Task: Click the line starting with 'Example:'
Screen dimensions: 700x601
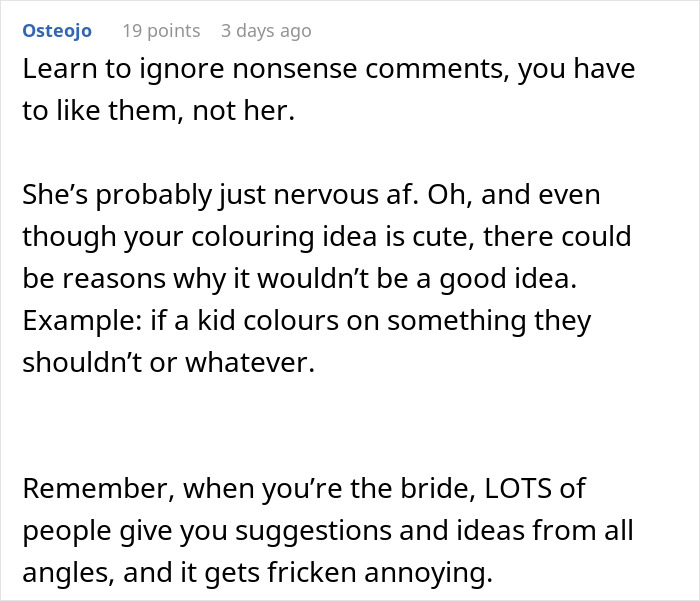Action: 306,322
